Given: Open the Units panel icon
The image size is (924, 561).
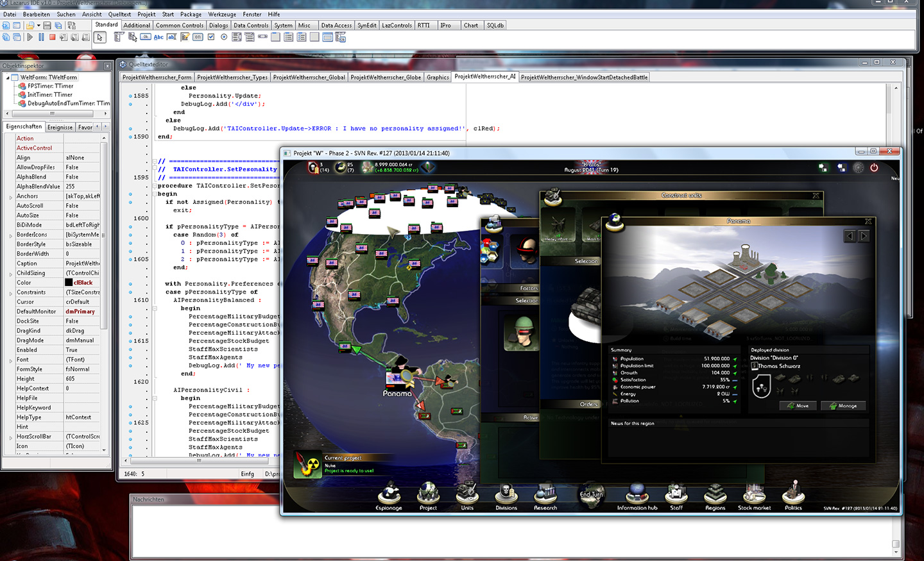Looking at the screenshot, I should 467,495.
